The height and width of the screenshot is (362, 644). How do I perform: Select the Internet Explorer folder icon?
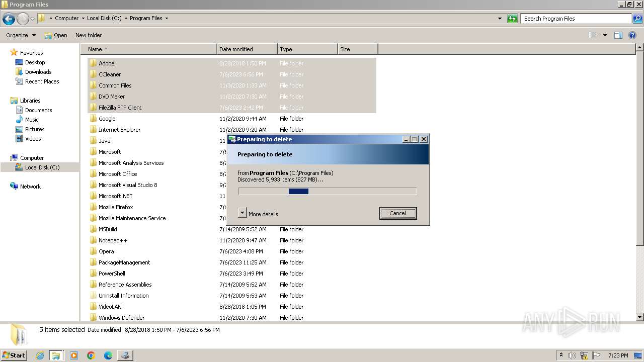93,130
